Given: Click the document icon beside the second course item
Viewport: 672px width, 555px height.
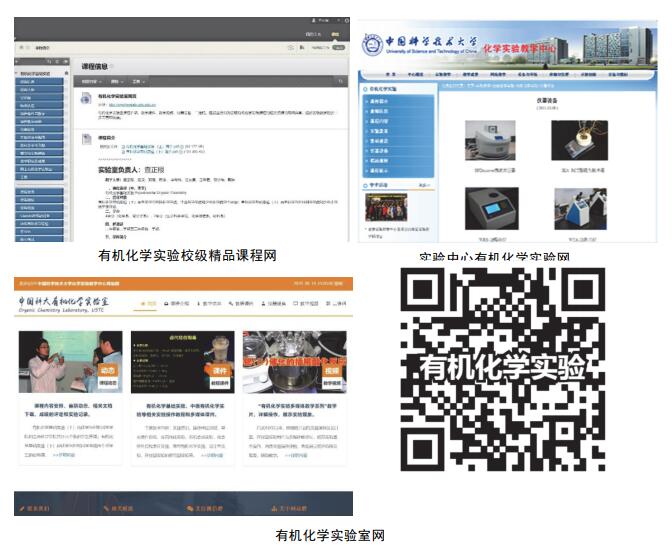Looking at the screenshot, I should 87,139.
